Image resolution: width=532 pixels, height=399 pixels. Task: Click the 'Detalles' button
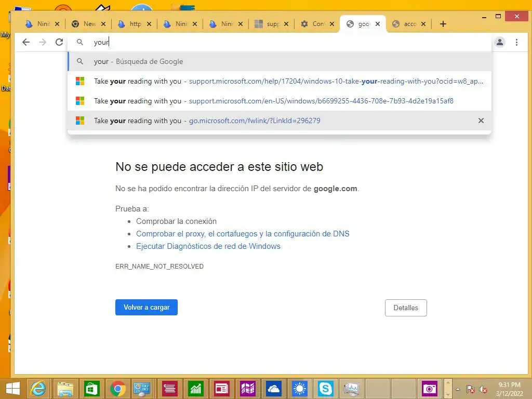[406, 308]
